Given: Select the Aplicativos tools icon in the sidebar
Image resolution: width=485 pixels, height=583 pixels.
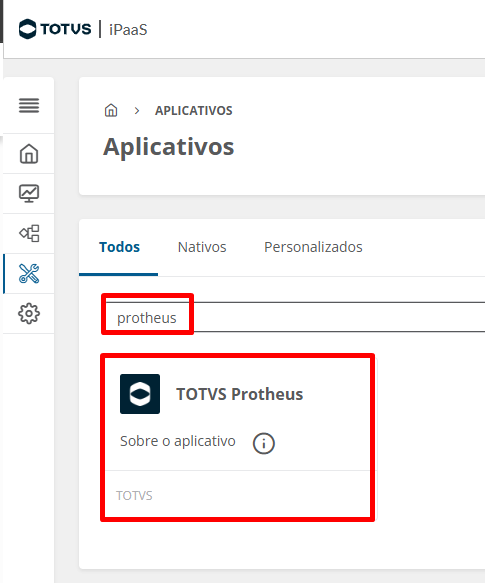Looking at the screenshot, I should 29,273.
